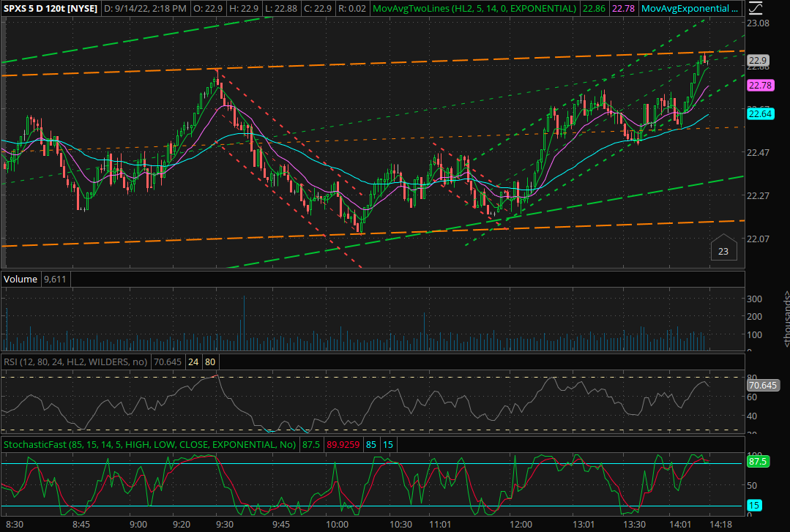The height and width of the screenshot is (532, 790).
Task: Click the pentagon price marker labeled 23
Action: coord(723,249)
